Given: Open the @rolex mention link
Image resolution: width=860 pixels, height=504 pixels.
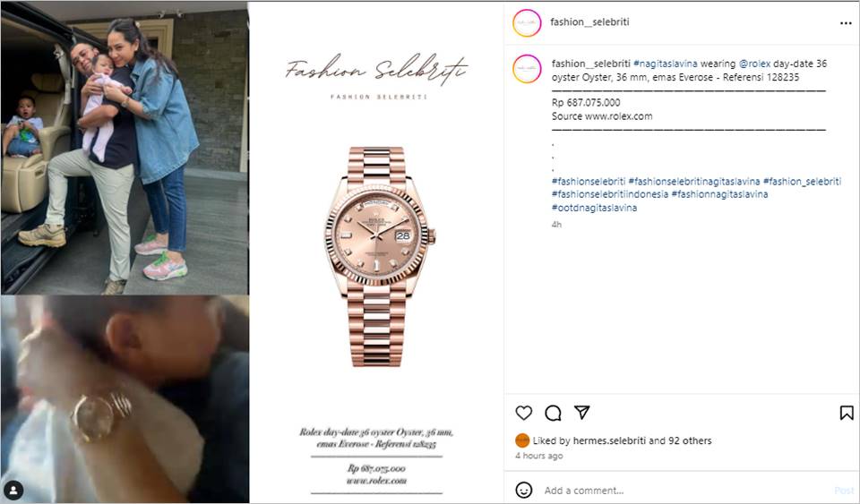Looking at the screenshot, I should tap(754, 64).
